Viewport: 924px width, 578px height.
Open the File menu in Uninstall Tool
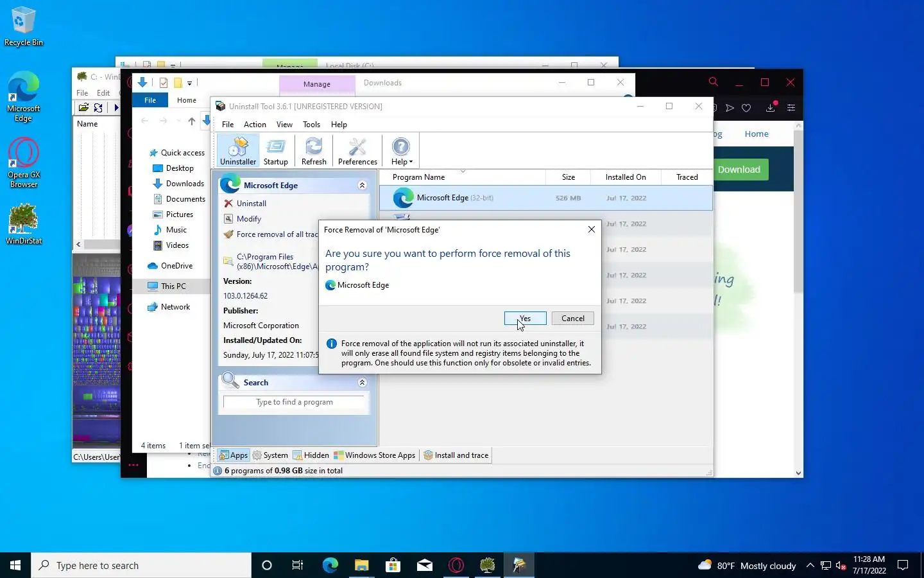[x=228, y=125]
